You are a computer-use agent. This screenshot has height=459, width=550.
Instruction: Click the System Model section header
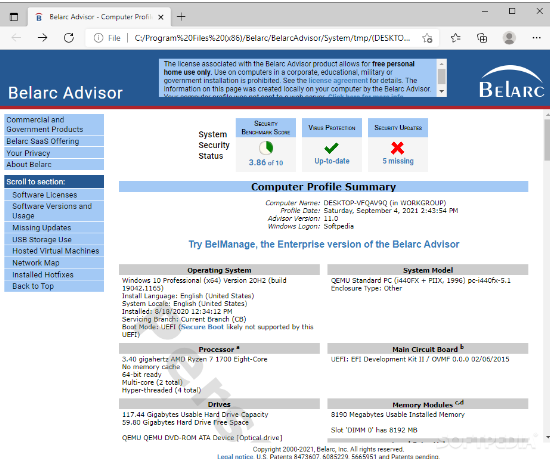coord(428,270)
